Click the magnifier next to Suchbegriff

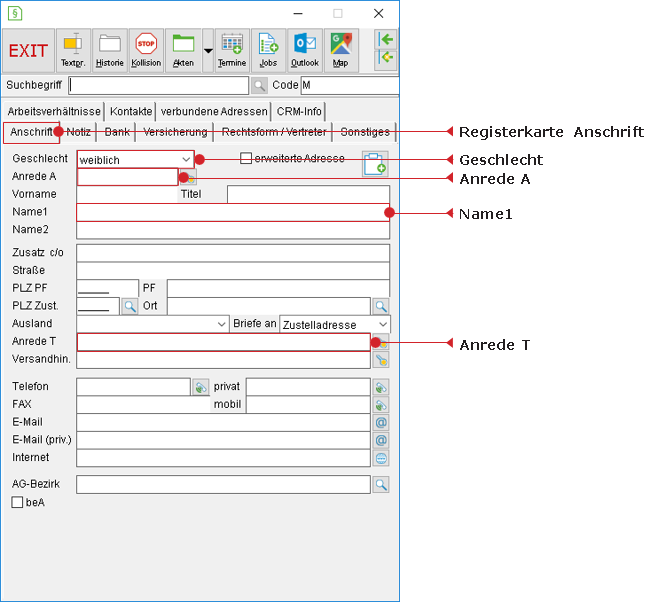click(259, 86)
